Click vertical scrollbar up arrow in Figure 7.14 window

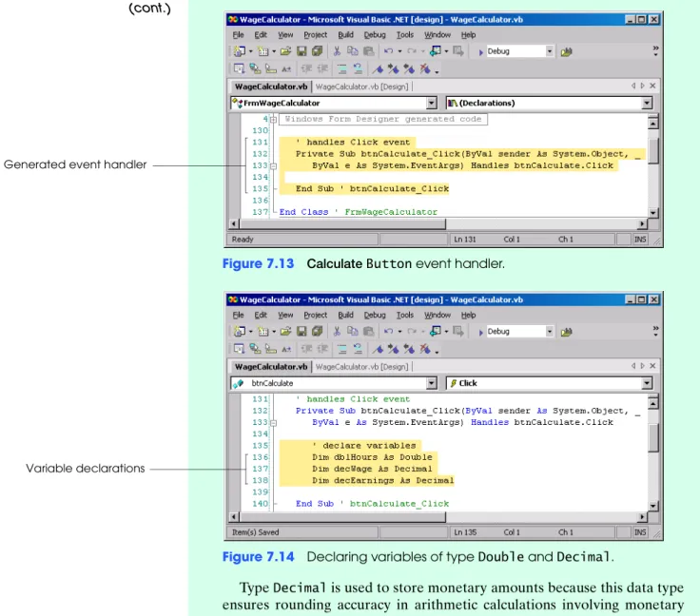point(652,404)
